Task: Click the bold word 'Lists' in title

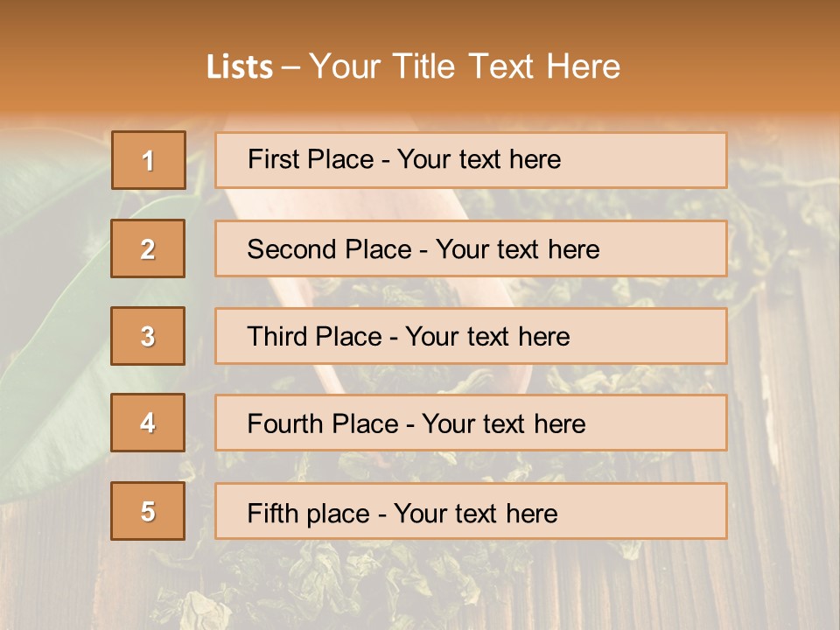Action: pyautogui.click(x=240, y=67)
